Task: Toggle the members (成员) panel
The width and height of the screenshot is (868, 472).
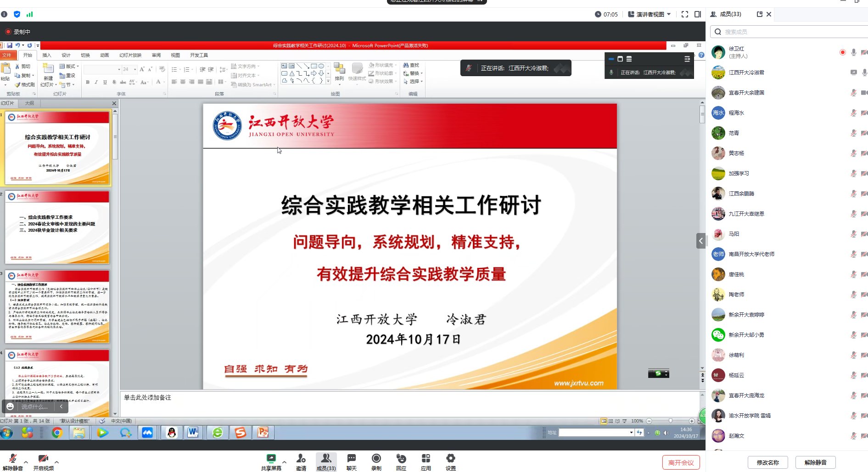Action: (x=326, y=461)
